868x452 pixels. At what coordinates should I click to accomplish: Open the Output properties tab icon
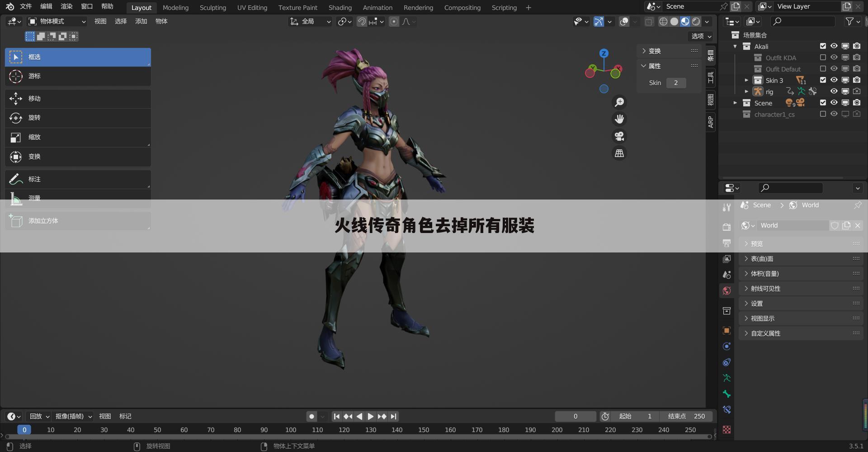point(726,243)
